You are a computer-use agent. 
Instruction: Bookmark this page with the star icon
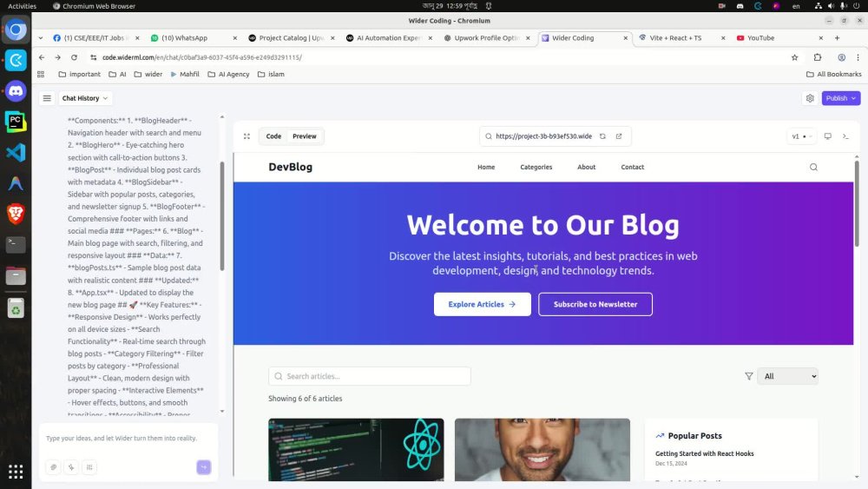794,57
